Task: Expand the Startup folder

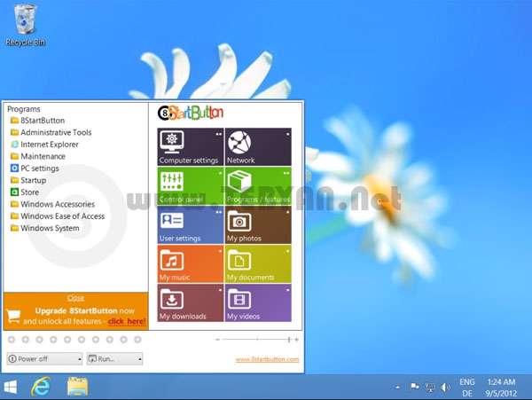Action: point(28,180)
